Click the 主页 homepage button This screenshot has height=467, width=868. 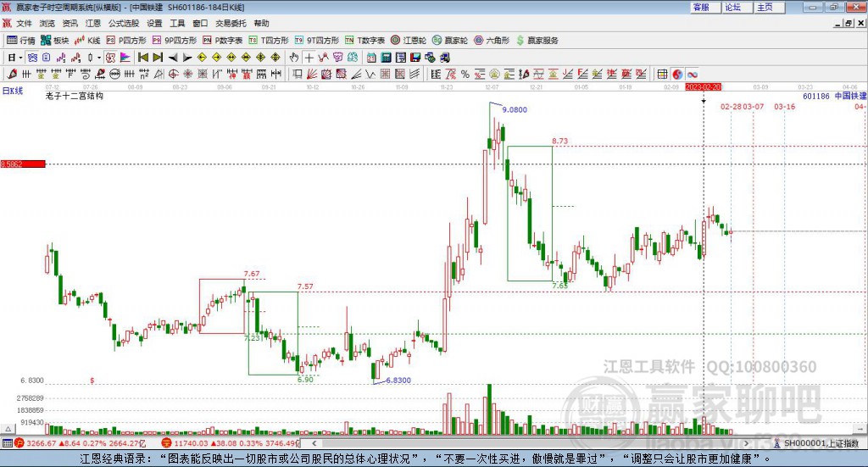point(769,7)
